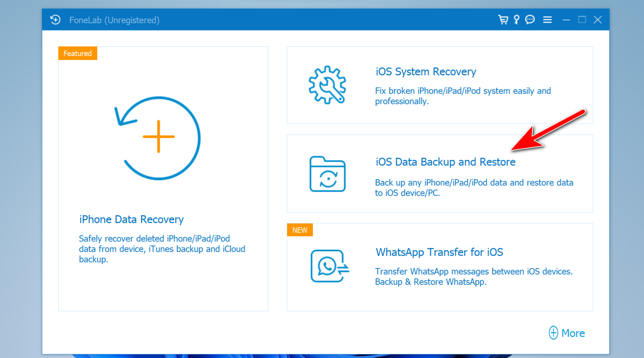Click the WhatsApp backup description text

tap(473, 276)
